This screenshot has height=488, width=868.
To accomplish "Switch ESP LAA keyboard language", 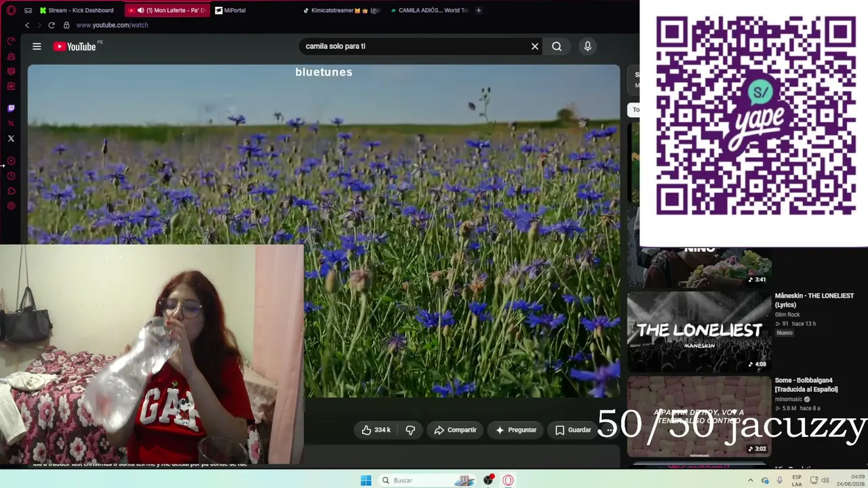I will [797, 481].
